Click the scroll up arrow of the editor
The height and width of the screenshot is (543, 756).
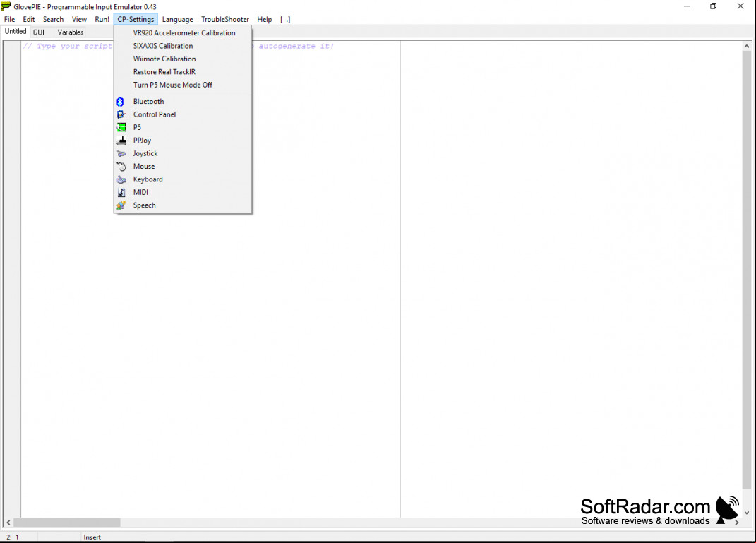click(x=746, y=47)
